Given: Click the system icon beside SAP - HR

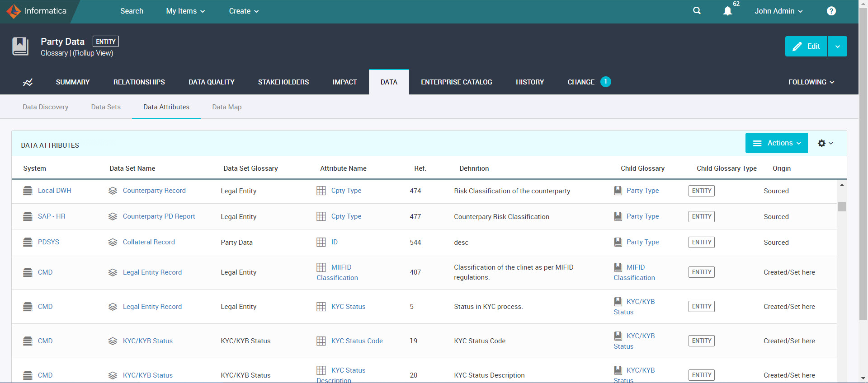Looking at the screenshot, I should [28, 216].
